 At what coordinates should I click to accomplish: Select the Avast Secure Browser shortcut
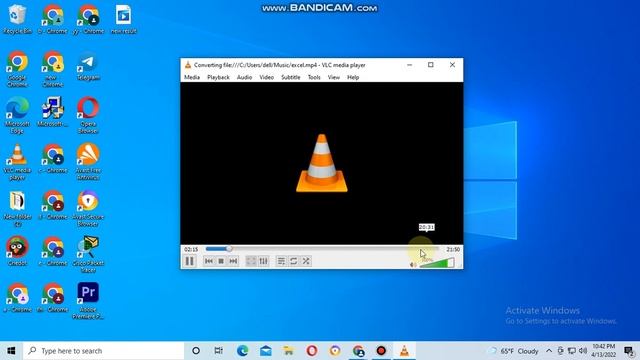pos(88,208)
